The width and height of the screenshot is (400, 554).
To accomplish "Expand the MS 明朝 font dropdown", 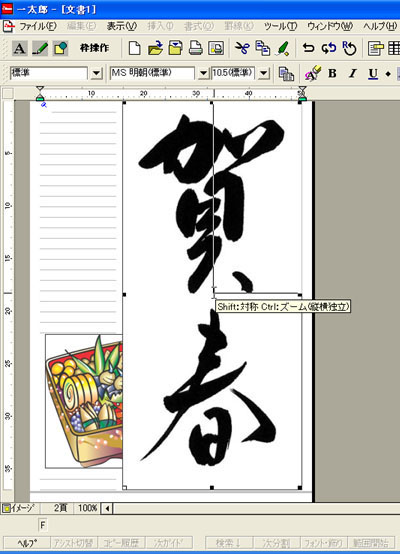I will [203, 73].
